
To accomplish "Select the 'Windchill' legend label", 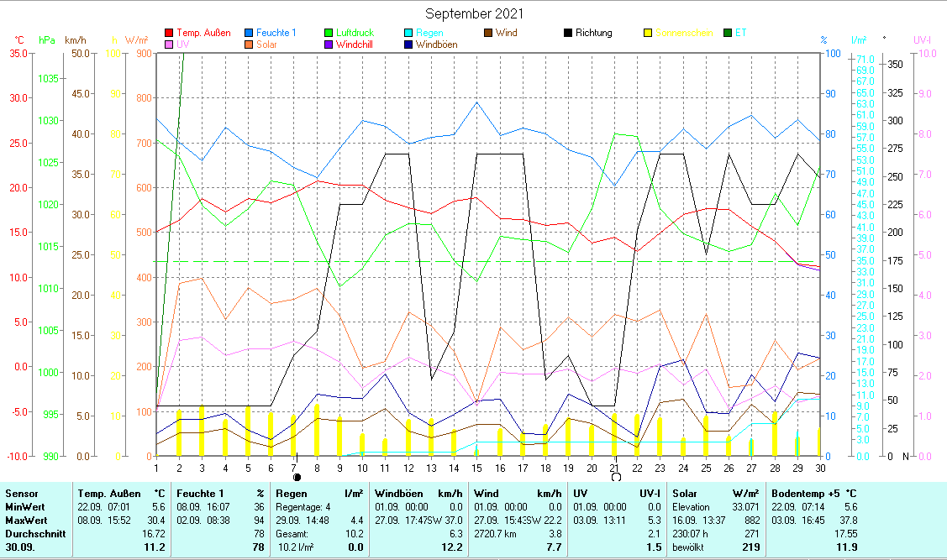I will point(355,44).
